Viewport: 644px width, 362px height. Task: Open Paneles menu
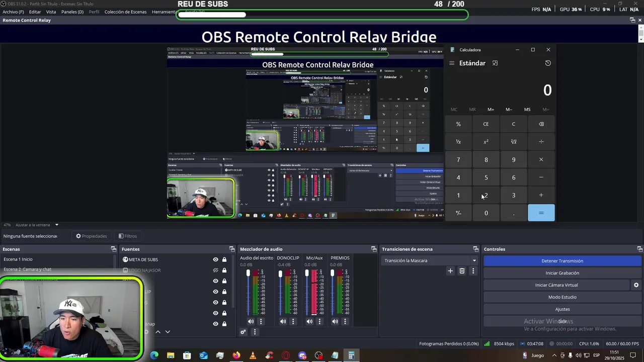pos(72,12)
